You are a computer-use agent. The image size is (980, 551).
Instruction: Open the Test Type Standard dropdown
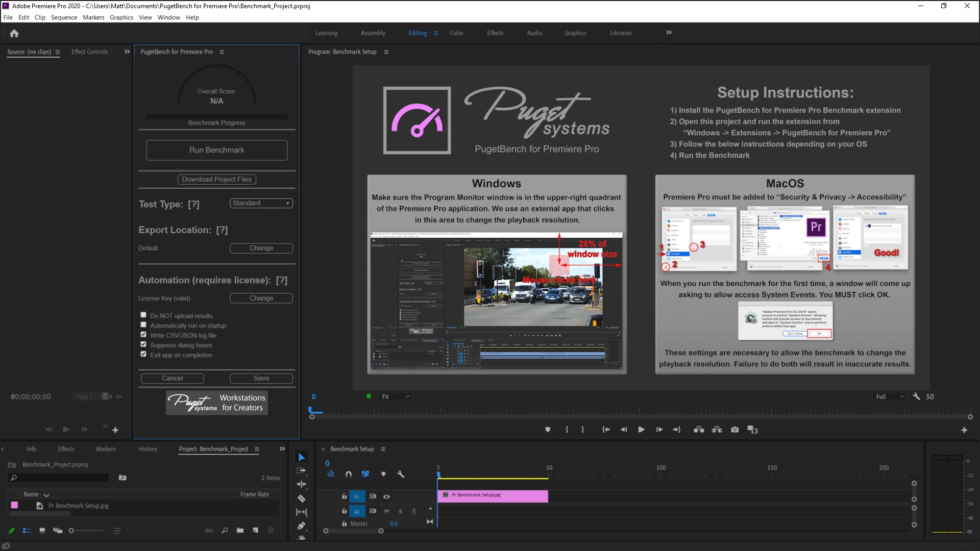261,203
